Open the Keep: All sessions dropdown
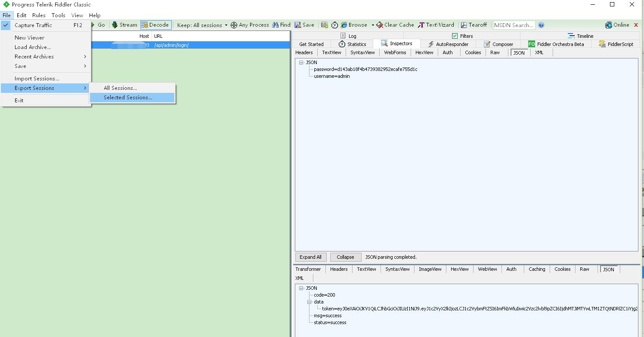Screen dimensions: 644x337 point(202,25)
